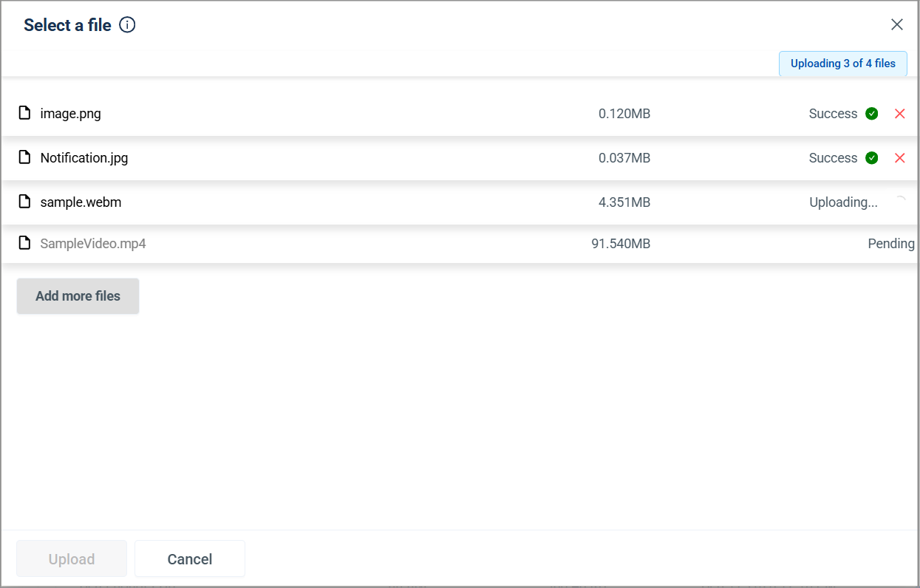Click the Pending status text
Viewport: 920px width, 588px height.
click(891, 244)
